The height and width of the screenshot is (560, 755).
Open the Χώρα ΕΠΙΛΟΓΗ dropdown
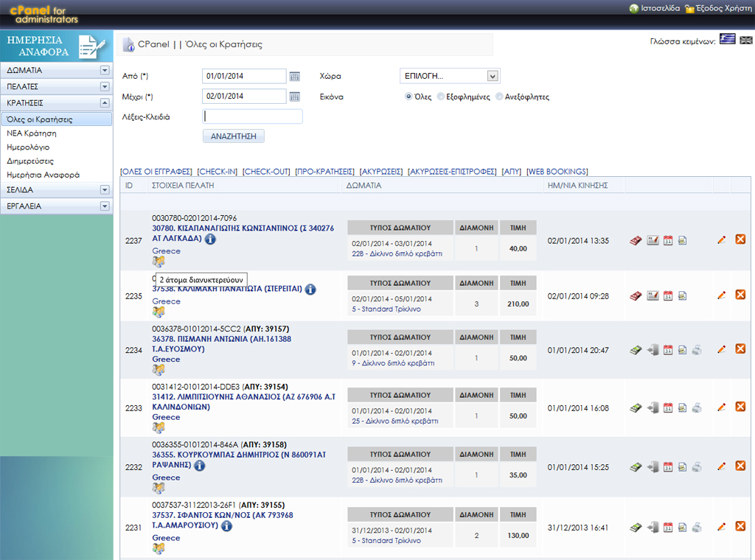pos(450,76)
